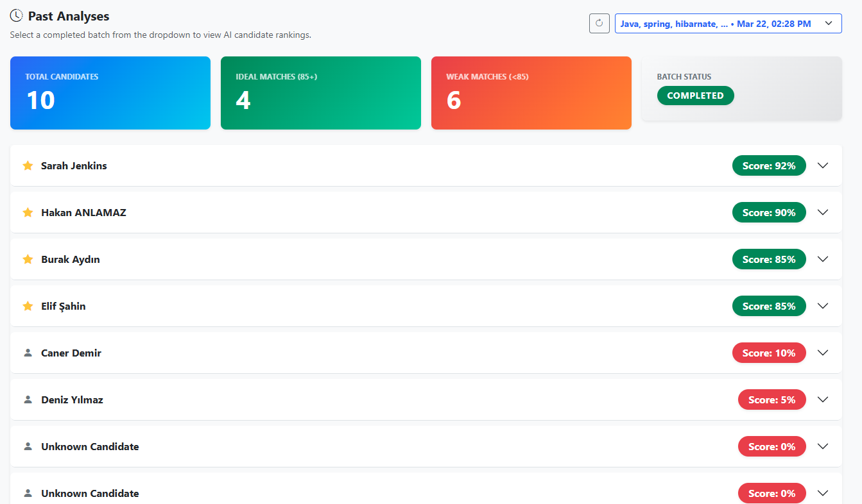The width and height of the screenshot is (862, 504).
Task: Click the person icon beside first Unknown Candidate
Action: coord(27,446)
